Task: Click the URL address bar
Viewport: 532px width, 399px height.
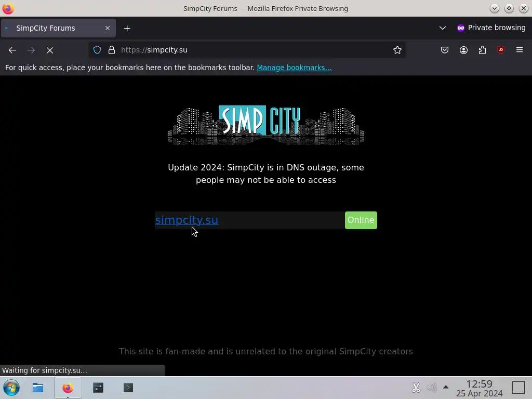Action: pyautogui.click(x=247, y=50)
